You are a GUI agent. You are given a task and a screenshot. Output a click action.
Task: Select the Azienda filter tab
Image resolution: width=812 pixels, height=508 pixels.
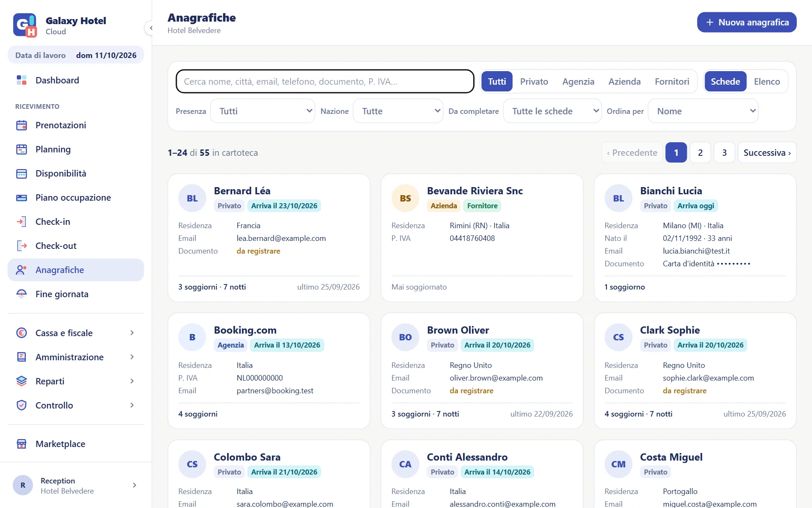(x=625, y=81)
